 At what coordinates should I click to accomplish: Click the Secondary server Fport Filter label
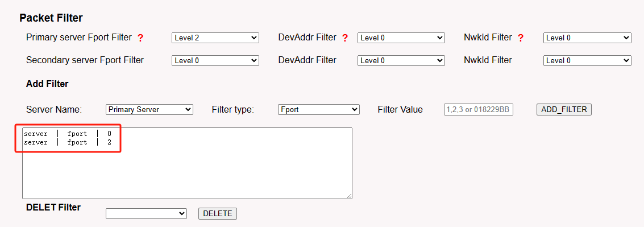coord(85,60)
